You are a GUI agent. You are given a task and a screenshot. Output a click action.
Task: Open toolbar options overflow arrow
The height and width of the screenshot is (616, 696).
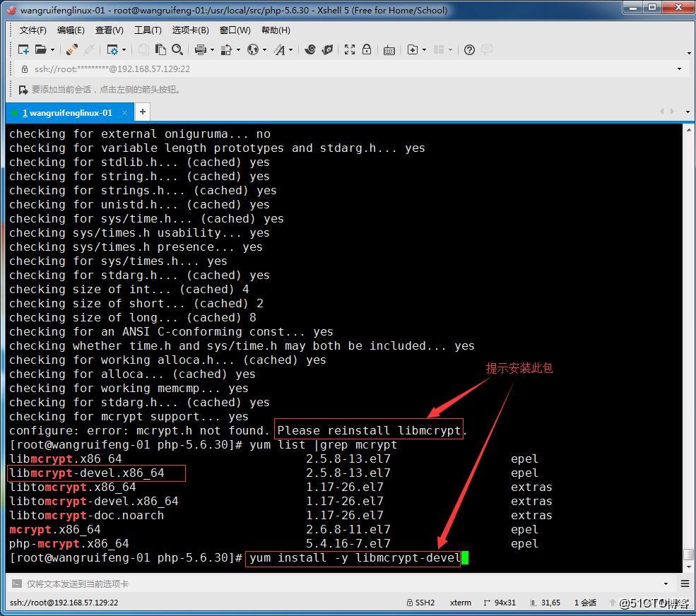click(x=689, y=53)
